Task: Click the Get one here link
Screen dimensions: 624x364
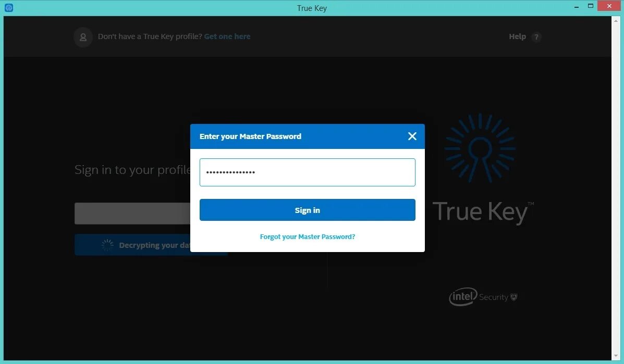Action: [x=227, y=36]
